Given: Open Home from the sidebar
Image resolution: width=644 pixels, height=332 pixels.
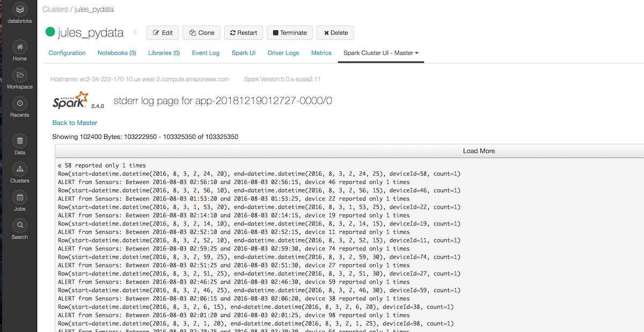Looking at the screenshot, I should [x=20, y=47].
